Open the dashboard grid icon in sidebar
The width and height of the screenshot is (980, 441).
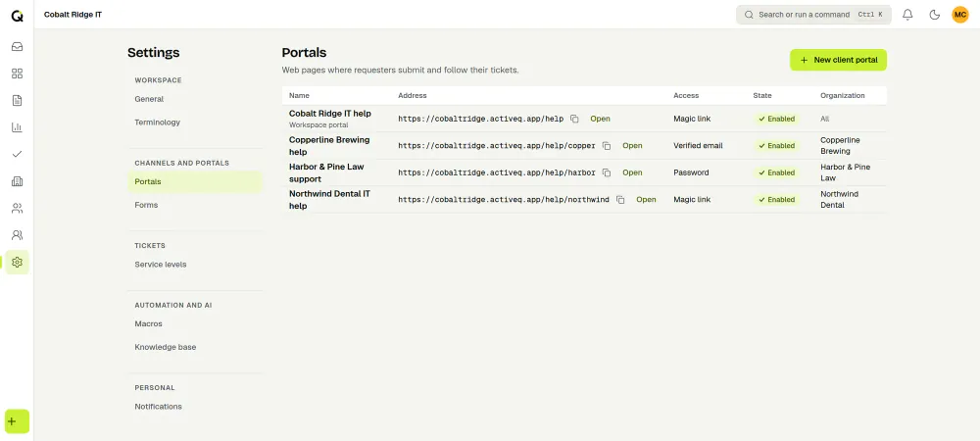[x=17, y=73]
